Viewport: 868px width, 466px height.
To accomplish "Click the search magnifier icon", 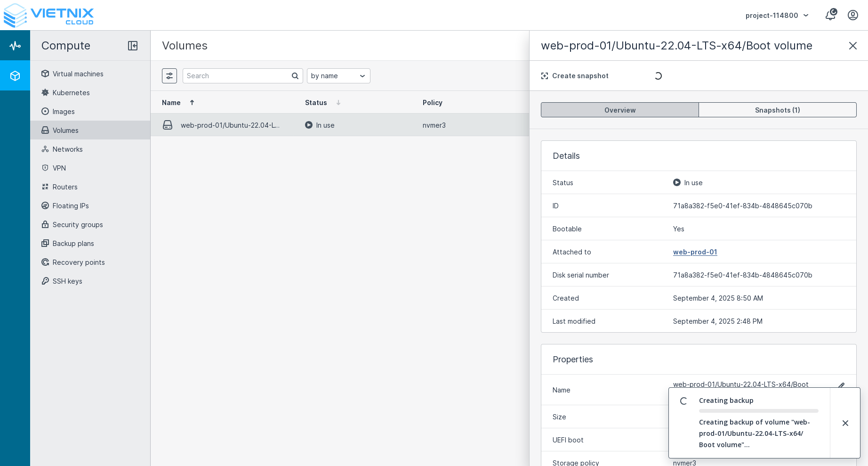I will 295,76.
